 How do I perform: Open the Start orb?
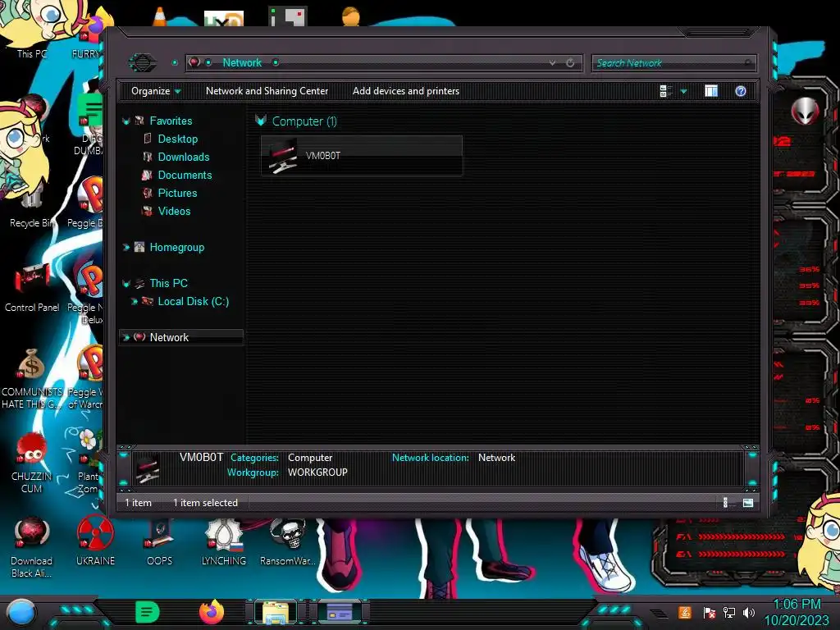(x=21, y=612)
